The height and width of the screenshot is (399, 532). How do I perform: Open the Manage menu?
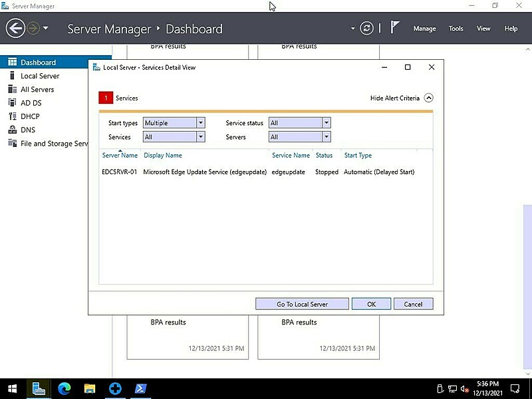425,28
